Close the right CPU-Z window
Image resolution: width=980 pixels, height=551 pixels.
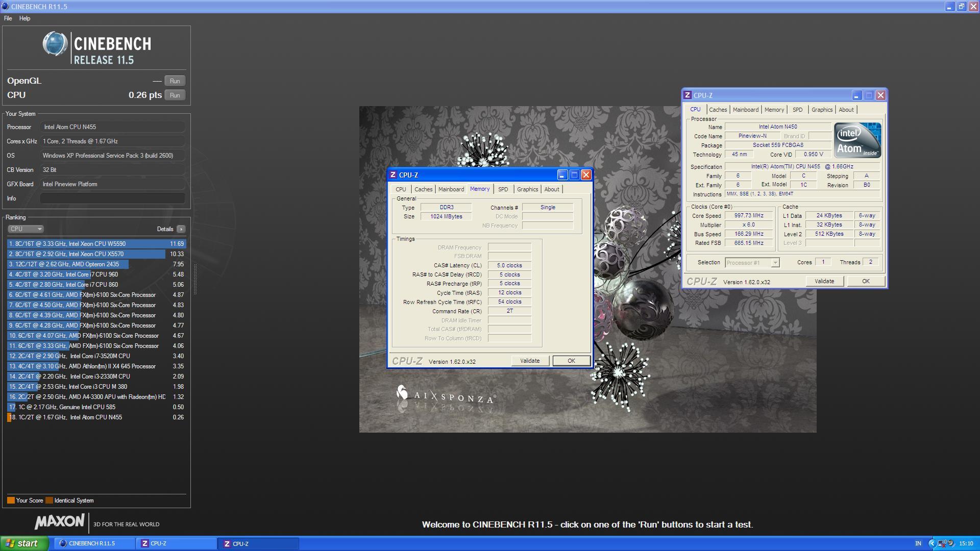(x=880, y=95)
